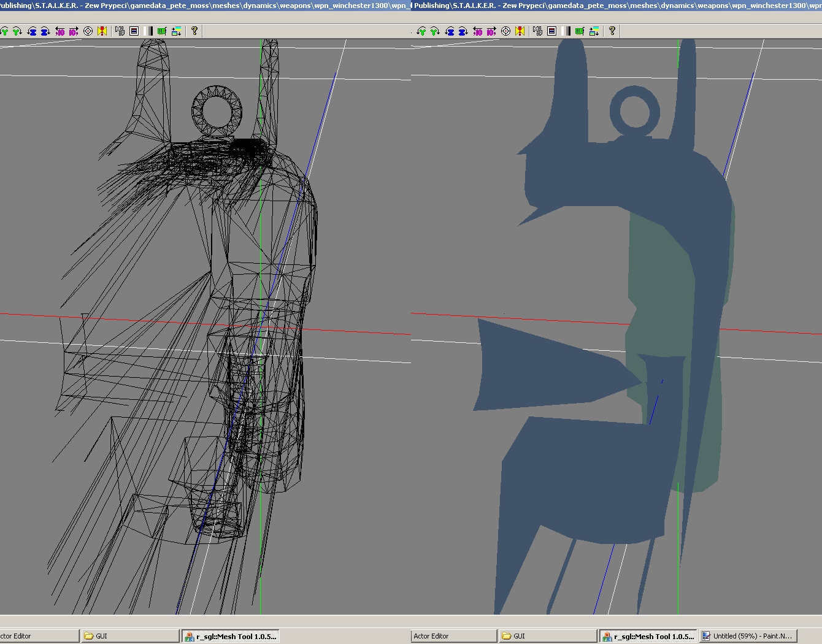Click blue rotate-Z-right icon in wireframe window
The image size is (822, 644).
pos(45,31)
